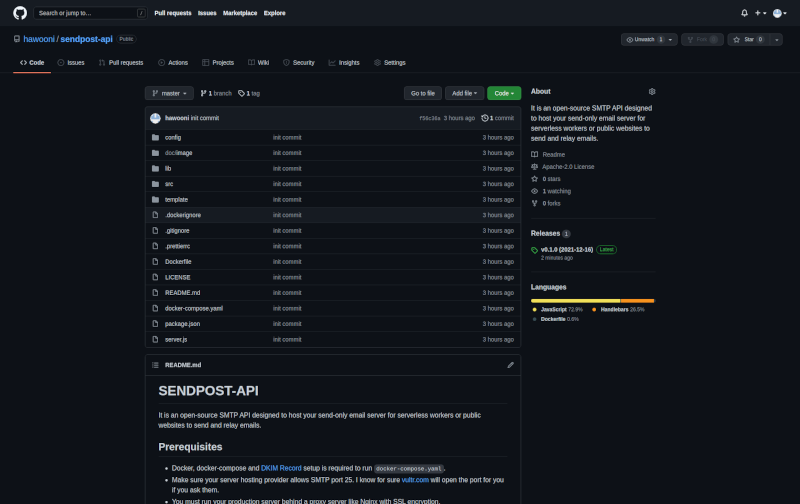
Task: Click the eye icon beside 1 watching
Action: pyautogui.click(x=534, y=191)
